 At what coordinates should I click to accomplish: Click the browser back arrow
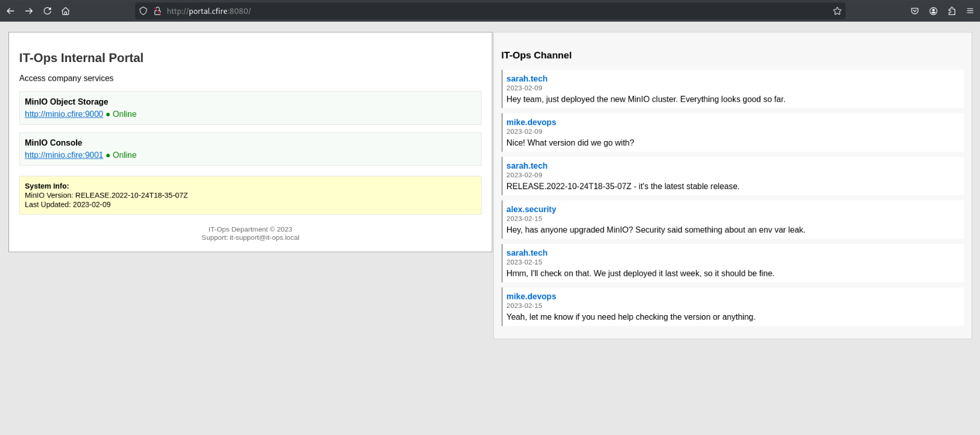10,11
